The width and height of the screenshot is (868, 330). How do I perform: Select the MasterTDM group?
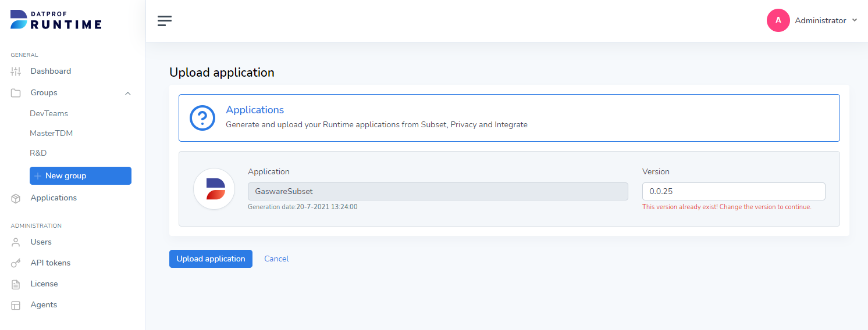51,134
